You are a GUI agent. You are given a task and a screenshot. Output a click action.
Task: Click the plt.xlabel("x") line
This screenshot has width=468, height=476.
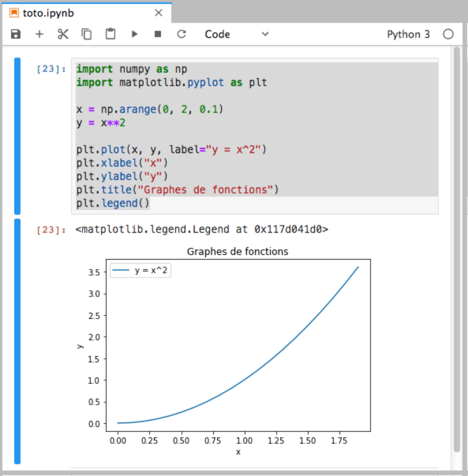pos(122,163)
